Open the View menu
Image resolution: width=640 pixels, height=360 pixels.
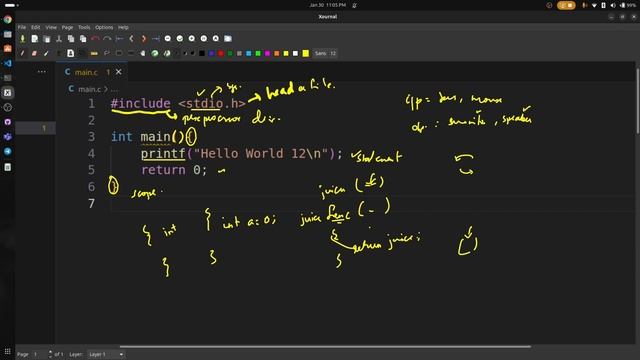pos(51,27)
